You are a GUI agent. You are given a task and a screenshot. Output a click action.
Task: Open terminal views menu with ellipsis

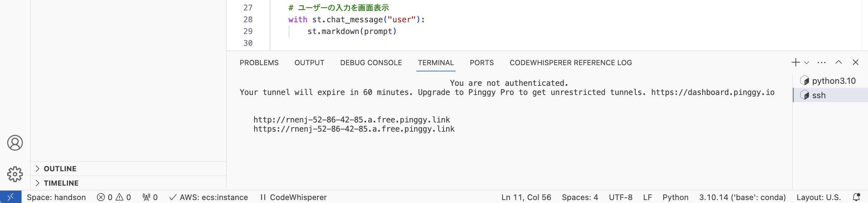pos(822,63)
